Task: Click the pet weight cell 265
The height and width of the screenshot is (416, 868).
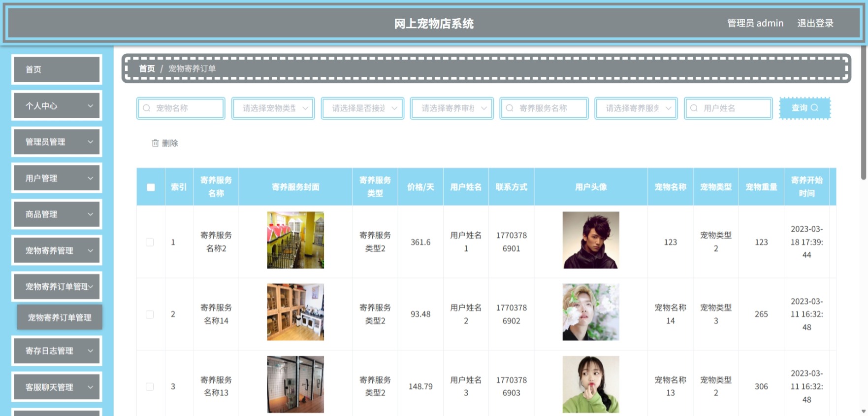Action: [761, 314]
